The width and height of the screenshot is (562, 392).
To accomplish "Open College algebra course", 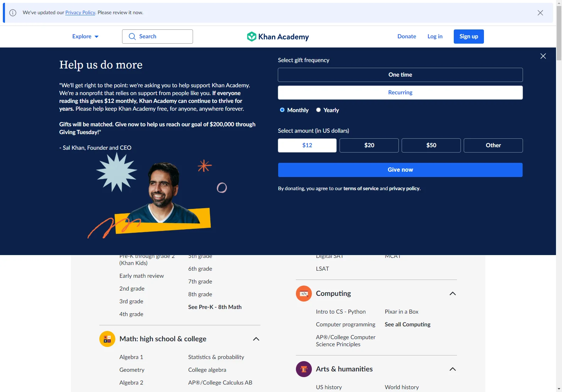I will point(207,370).
